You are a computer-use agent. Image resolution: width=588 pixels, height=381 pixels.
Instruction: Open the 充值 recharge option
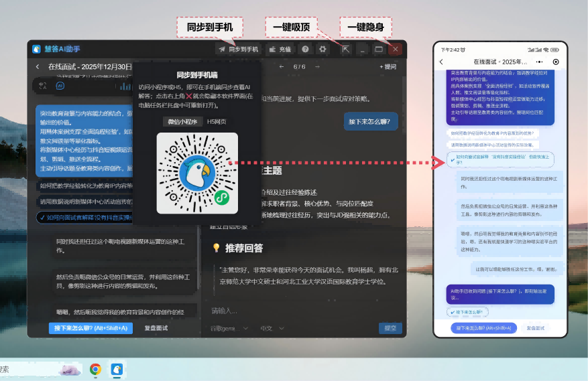(280, 49)
